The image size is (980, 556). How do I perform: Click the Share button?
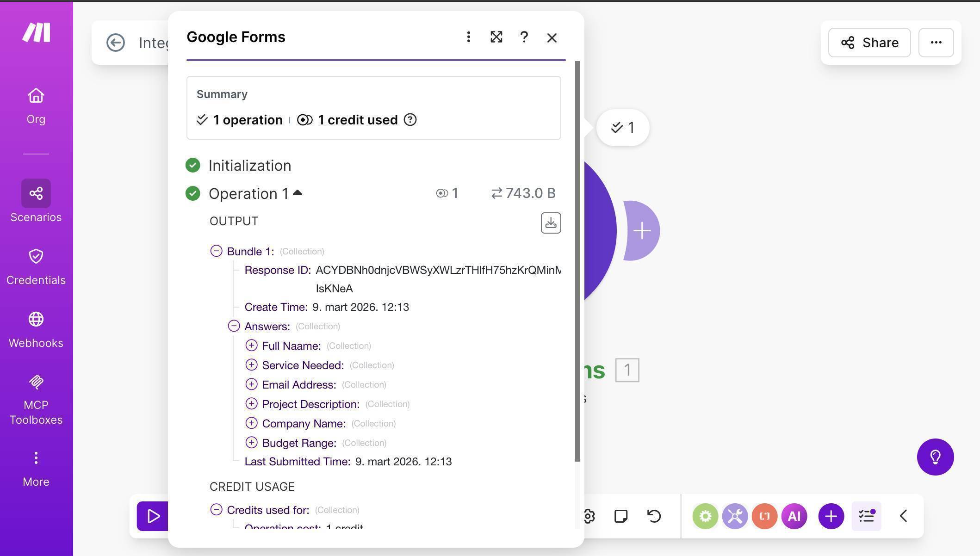coord(869,43)
